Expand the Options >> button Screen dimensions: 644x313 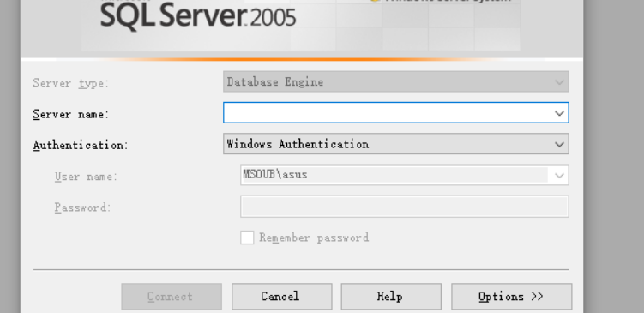click(511, 297)
